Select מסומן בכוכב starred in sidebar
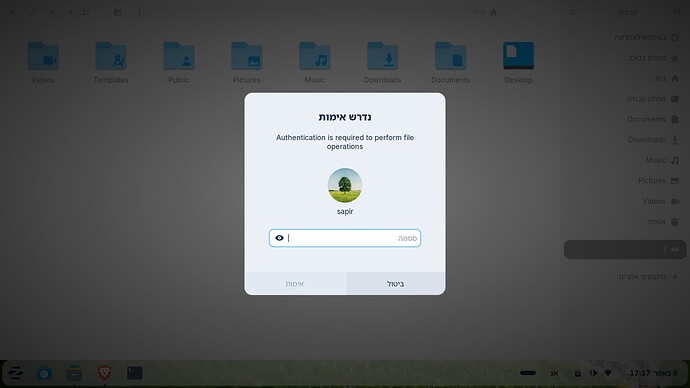This screenshot has height=388, width=690. point(625,58)
